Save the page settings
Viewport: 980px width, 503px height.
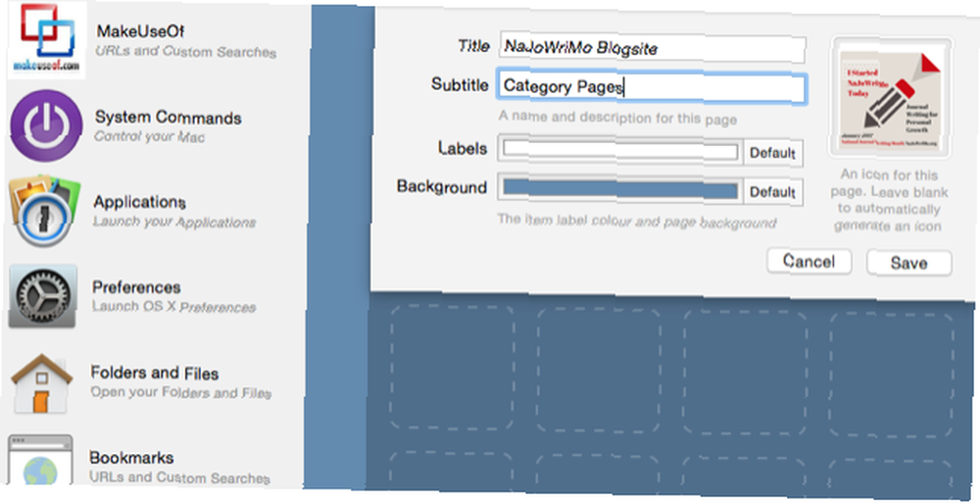(908, 263)
